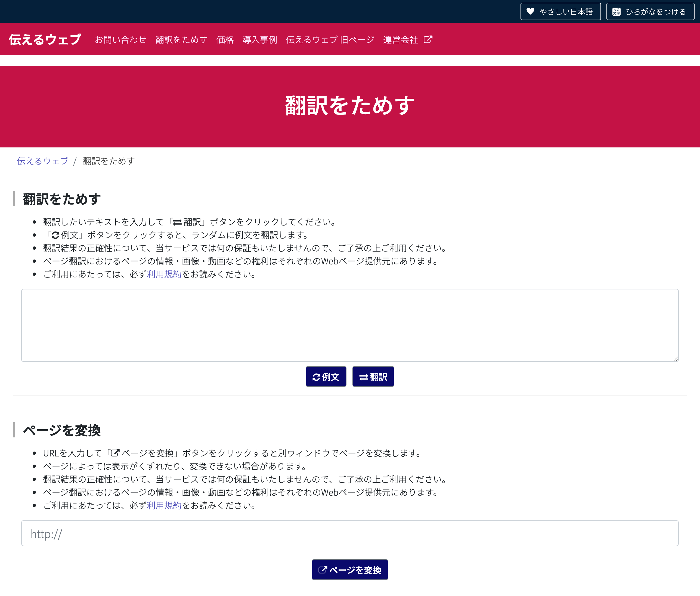This screenshot has width=700, height=596.
Task: Enable やさしい日本語 mode
Action: pos(560,11)
